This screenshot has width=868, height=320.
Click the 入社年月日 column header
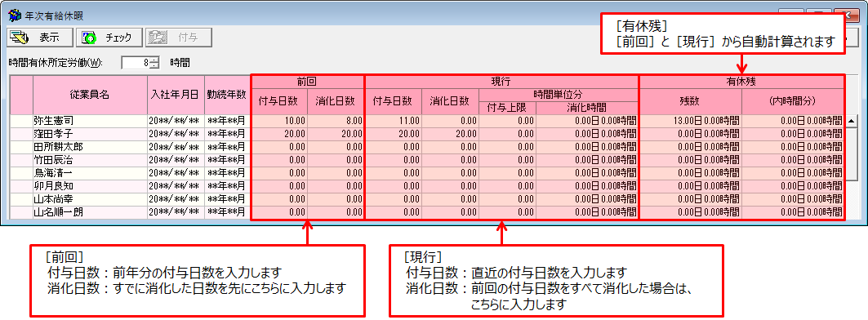point(176,94)
